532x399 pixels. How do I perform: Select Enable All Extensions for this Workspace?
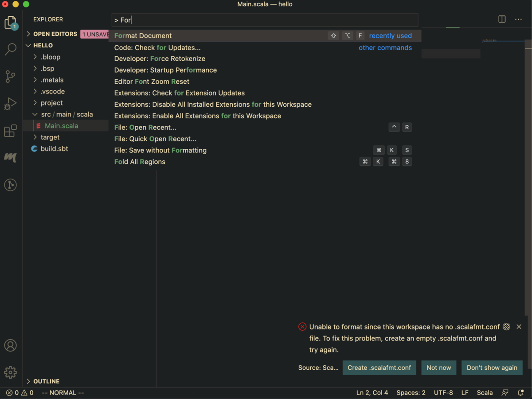pos(265,116)
